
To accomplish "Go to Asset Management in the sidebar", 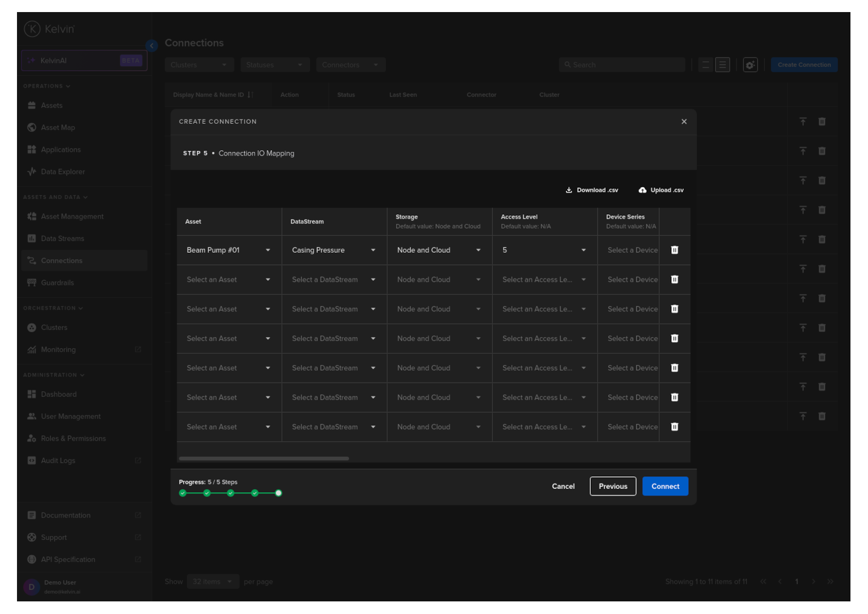I will pyautogui.click(x=72, y=217).
